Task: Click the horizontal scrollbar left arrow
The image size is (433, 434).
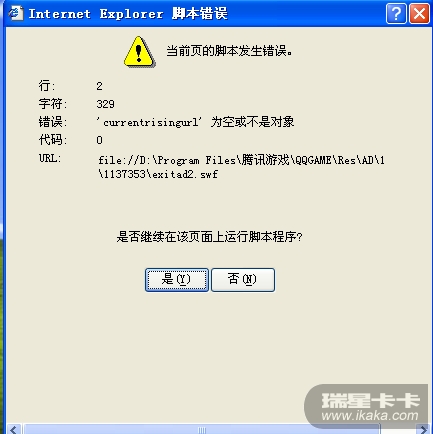Action: tap(14, 429)
